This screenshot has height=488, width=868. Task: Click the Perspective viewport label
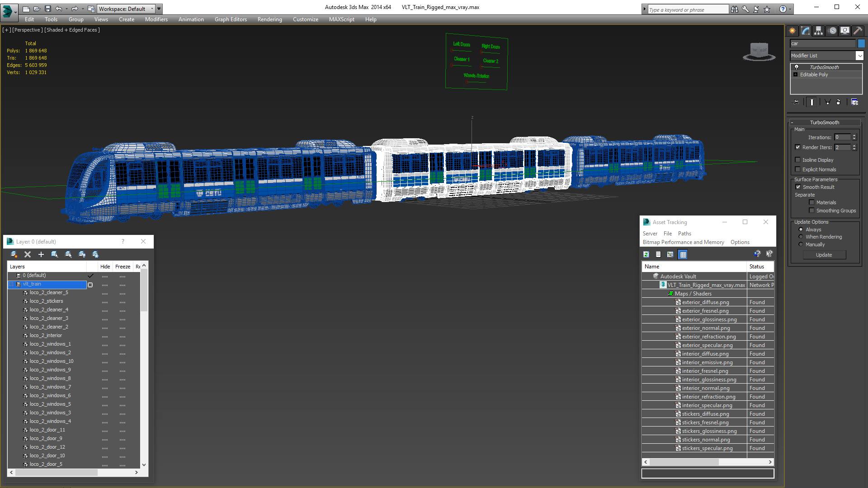click(x=28, y=30)
